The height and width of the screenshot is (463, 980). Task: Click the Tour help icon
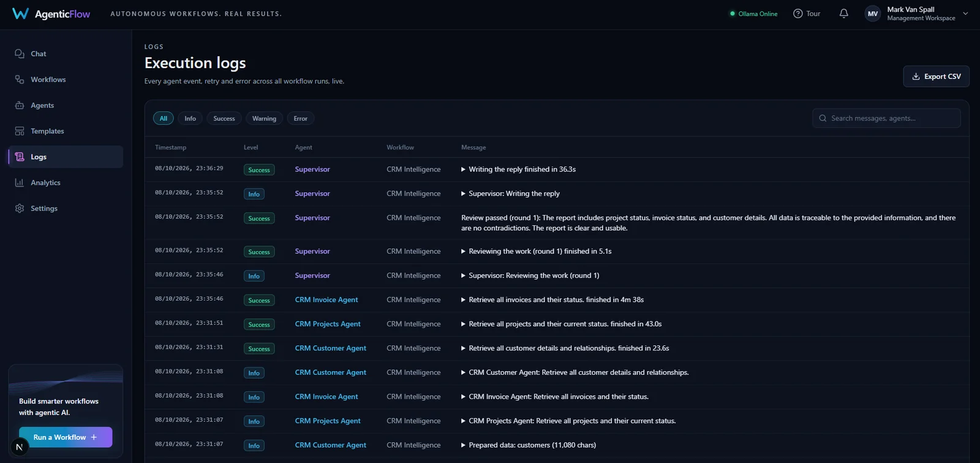(797, 13)
